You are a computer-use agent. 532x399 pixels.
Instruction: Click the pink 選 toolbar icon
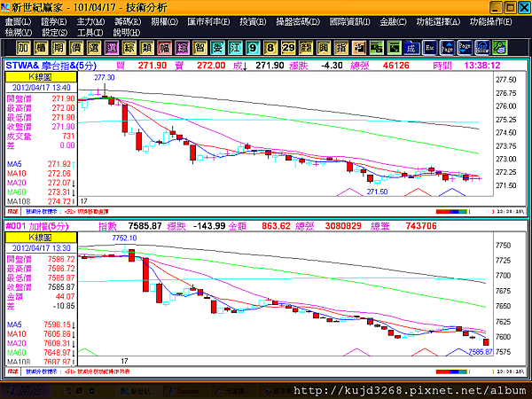click(112, 48)
